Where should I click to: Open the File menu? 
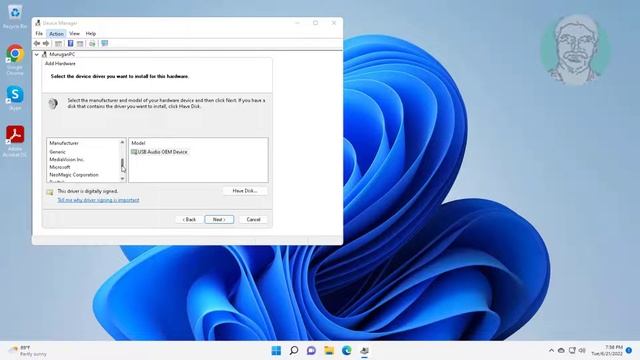click(39, 33)
